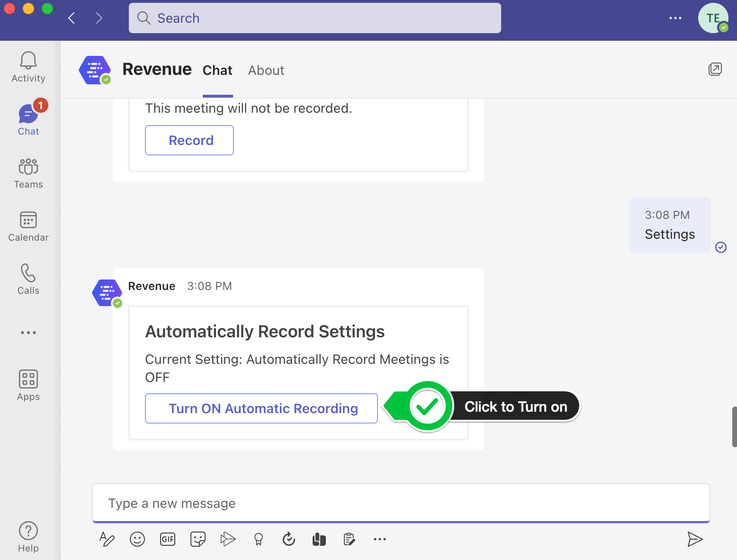Send the message with arrow icon
This screenshot has width=737, height=560.
pos(694,539)
